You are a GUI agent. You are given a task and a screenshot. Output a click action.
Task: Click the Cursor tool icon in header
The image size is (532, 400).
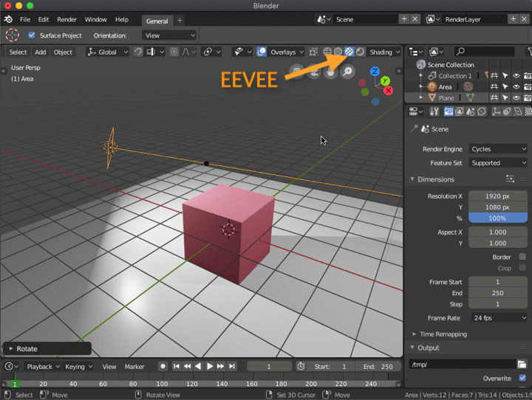click(13, 35)
